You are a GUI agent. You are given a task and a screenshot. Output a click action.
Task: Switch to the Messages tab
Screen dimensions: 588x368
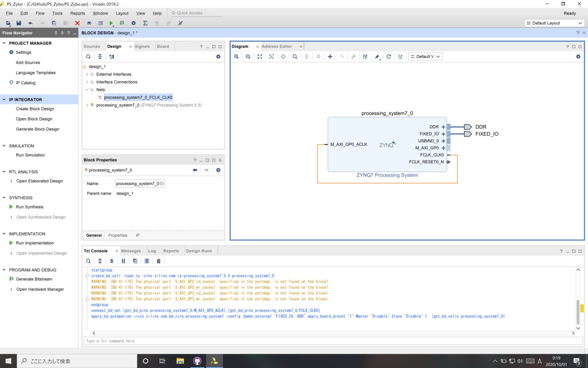(131, 251)
